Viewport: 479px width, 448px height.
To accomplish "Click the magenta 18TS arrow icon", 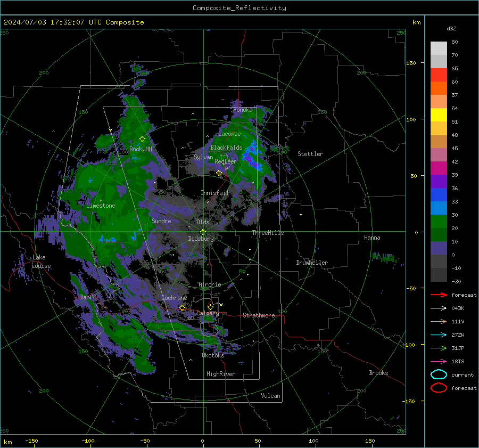I will 439,362.
